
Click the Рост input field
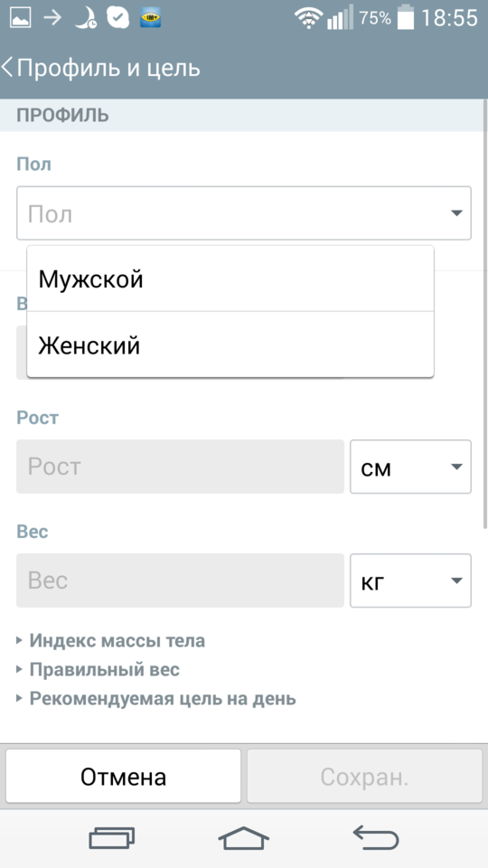point(181,467)
